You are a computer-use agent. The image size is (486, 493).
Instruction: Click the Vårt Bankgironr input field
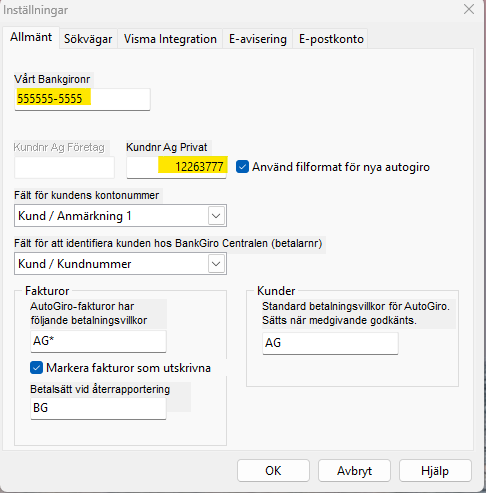(x=82, y=99)
